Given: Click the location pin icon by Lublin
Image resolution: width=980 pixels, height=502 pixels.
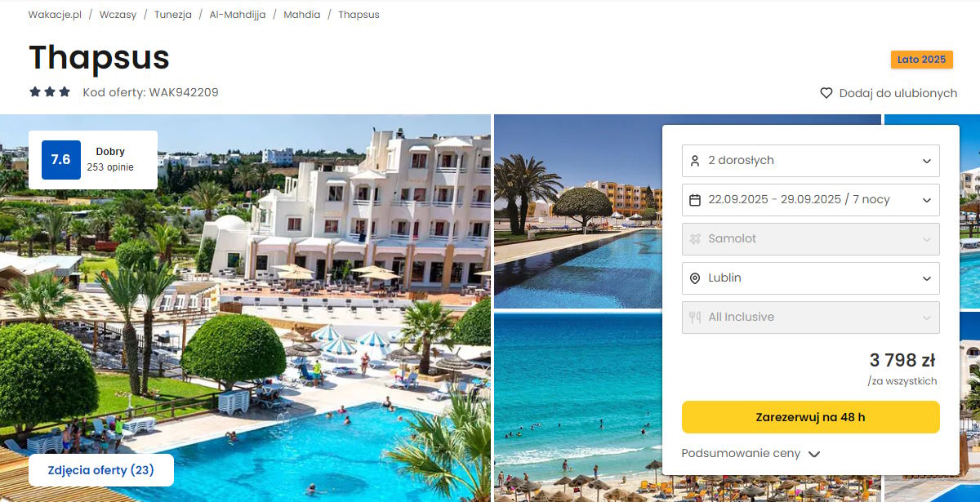Looking at the screenshot, I should click(695, 278).
